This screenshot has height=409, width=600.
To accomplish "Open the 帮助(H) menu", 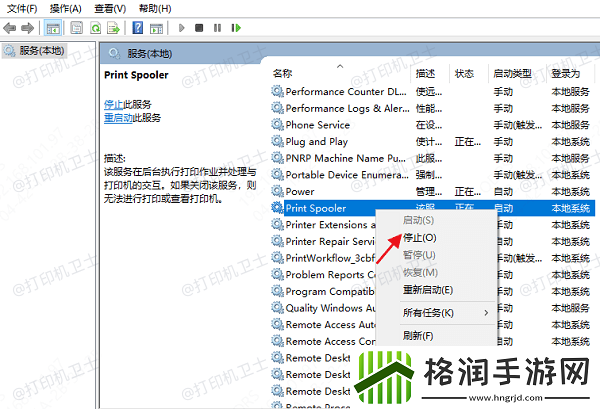I will point(155,8).
